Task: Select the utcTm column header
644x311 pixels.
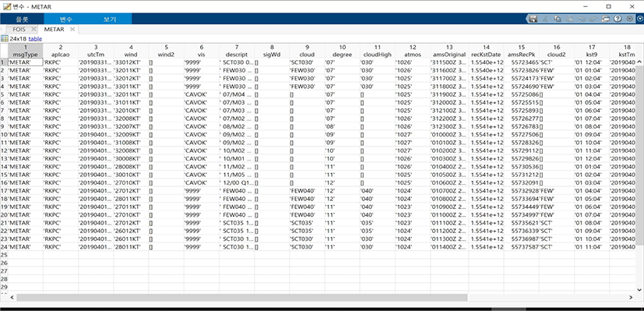Action: (x=96, y=51)
